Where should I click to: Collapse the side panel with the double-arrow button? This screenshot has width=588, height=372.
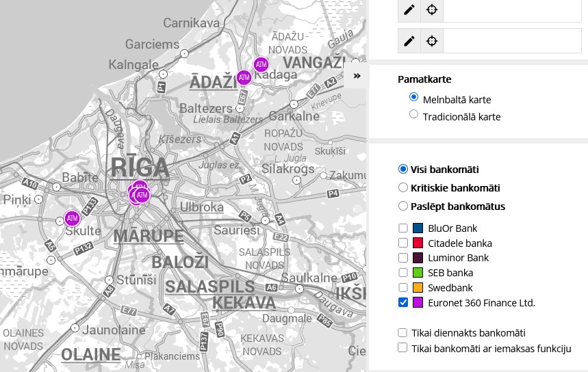[x=357, y=76]
